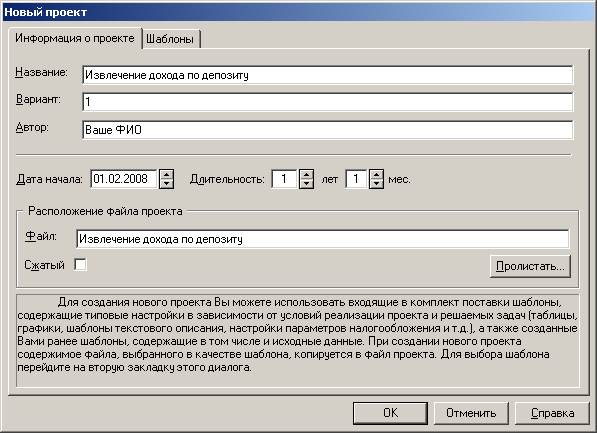
Task: Increase duration years with up arrow
Action: click(x=306, y=174)
